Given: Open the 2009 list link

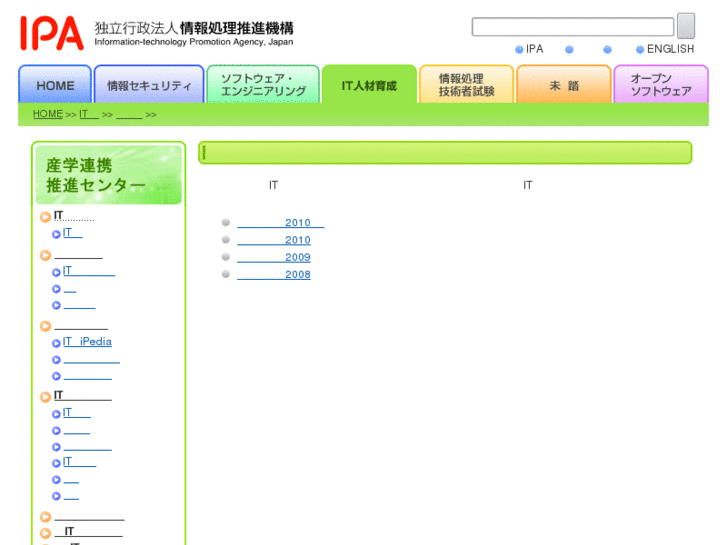Looking at the screenshot, I should click(x=274, y=257).
